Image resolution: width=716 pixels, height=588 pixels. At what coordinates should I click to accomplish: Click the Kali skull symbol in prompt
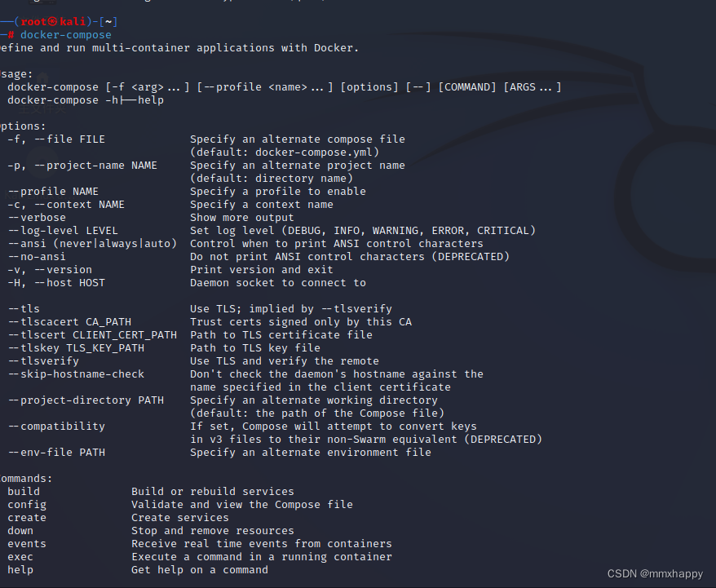pyautogui.click(x=52, y=21)
